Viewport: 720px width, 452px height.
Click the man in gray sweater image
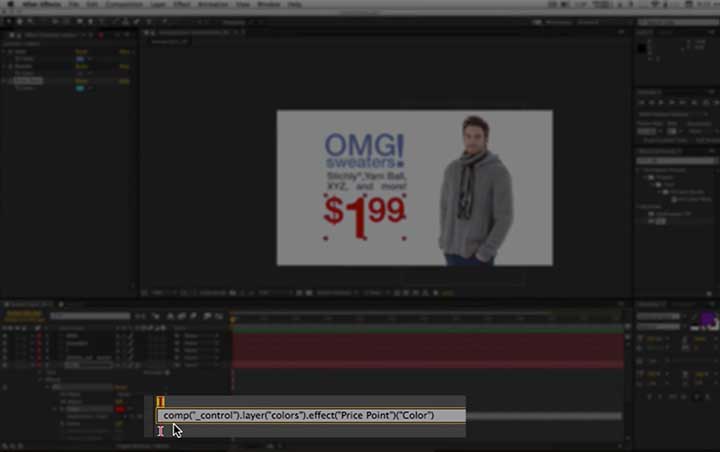point(475,191)
